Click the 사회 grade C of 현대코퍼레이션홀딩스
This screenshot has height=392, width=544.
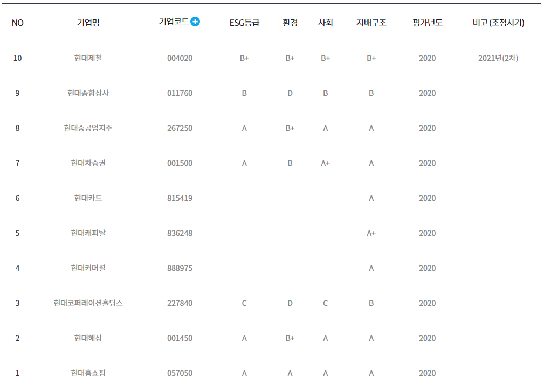(326, 303)
